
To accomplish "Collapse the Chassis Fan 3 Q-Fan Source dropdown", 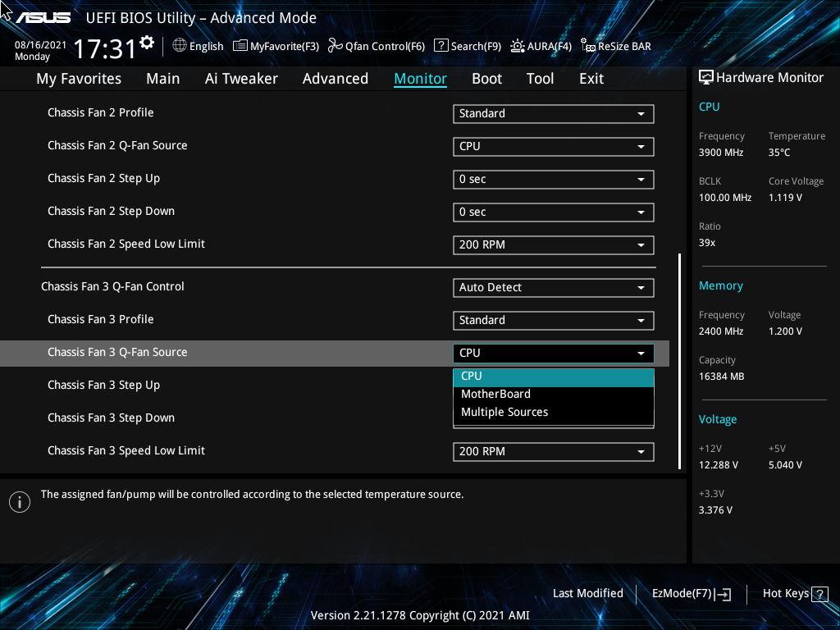I will (554, 353).
